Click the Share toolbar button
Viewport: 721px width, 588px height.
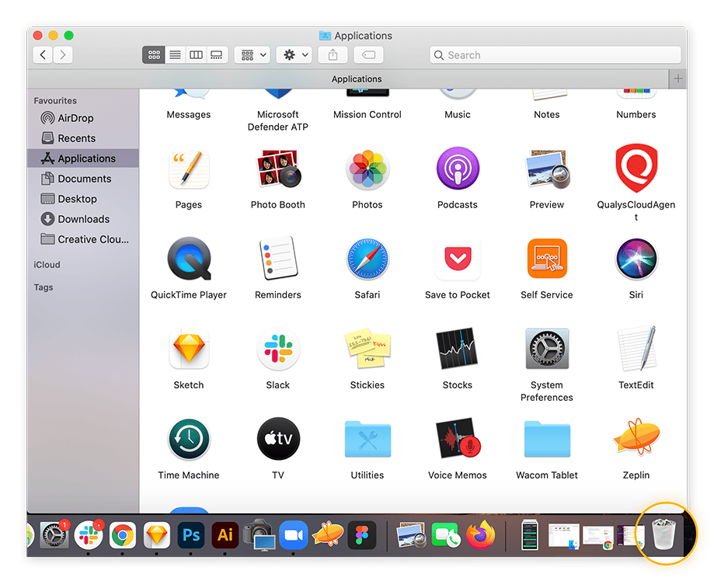(333, 55)
